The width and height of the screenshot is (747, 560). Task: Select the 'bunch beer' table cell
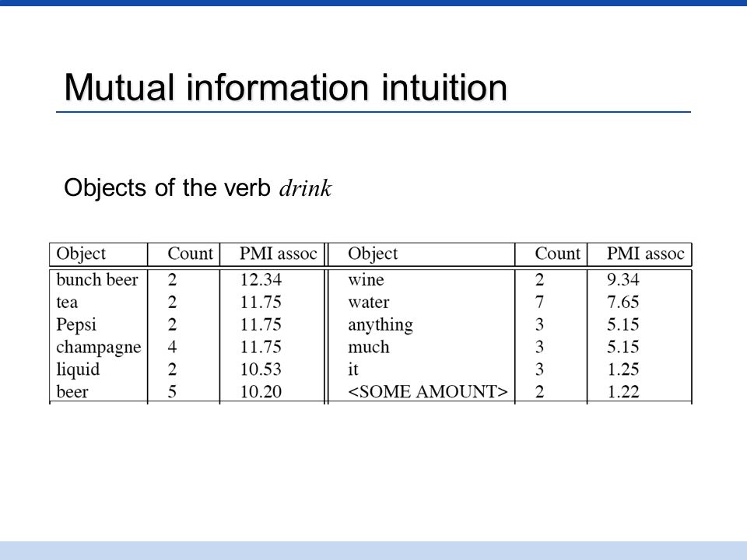[97, 279]
